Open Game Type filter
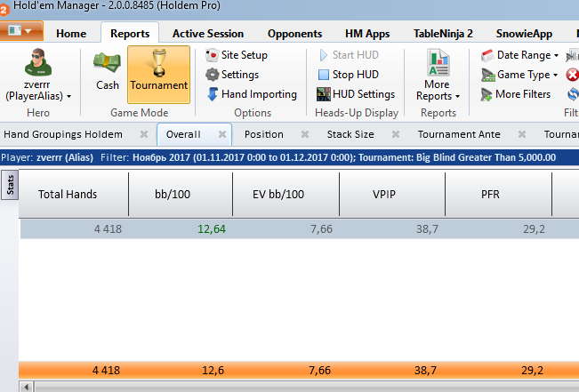This screenshot has width=579, height=392. click(519, 75)
